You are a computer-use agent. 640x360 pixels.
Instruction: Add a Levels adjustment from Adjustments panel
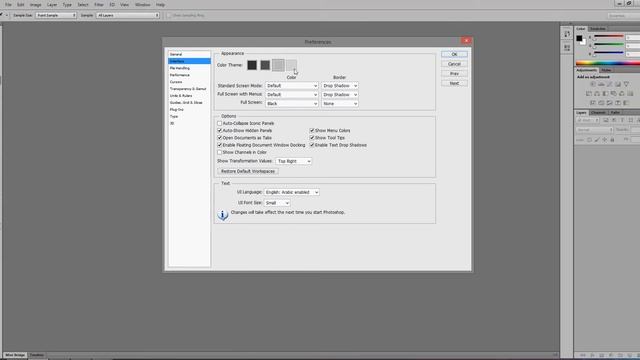point(601,84)
